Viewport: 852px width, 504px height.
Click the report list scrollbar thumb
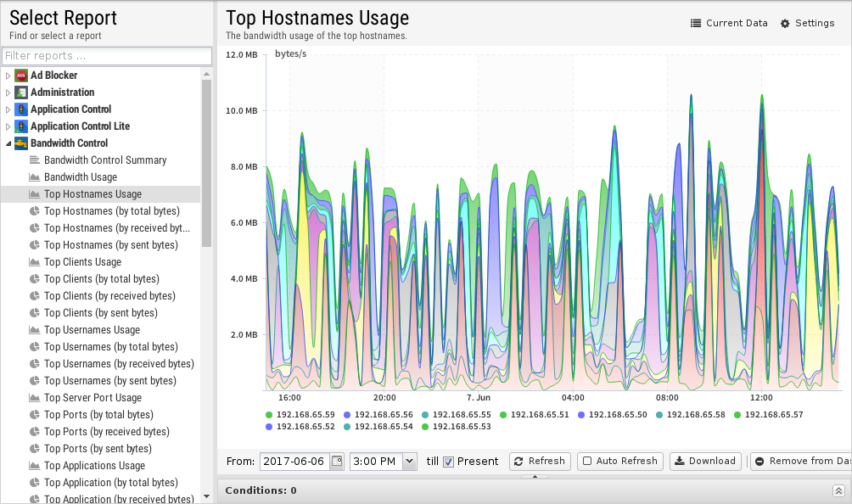coord(206,163)
